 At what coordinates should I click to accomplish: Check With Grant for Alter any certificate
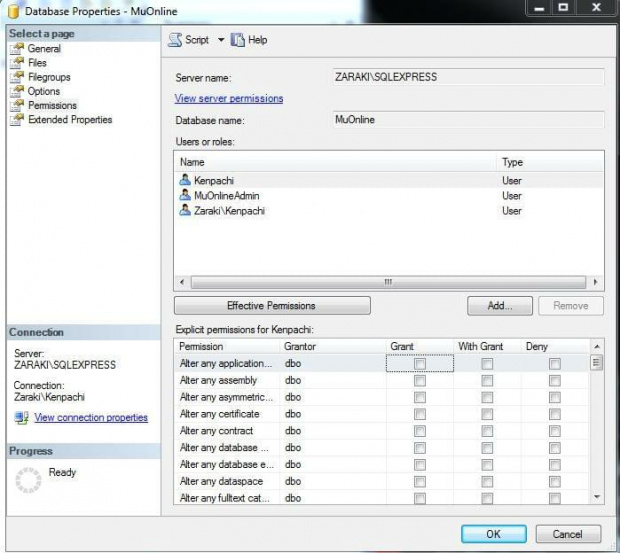click(487, 415)
